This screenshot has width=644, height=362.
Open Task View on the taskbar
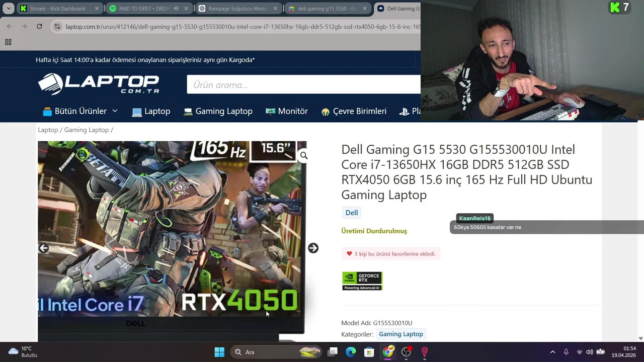point(333,352)
